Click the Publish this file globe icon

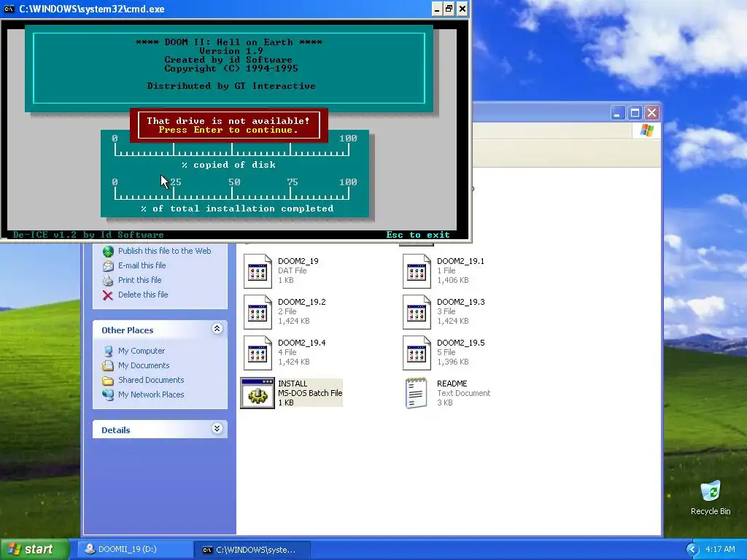[x=108, y=251]
